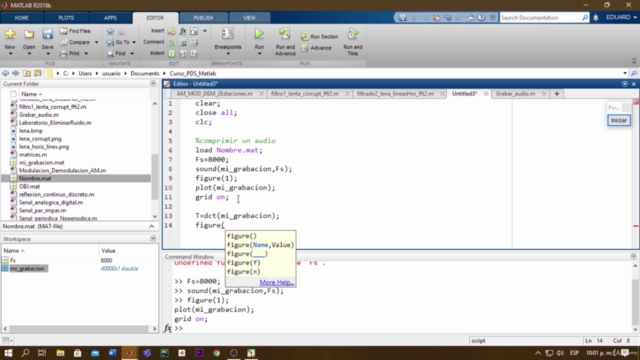
Task: Click the Current Folder vertical scrollbar
Action: coord(155,178)
